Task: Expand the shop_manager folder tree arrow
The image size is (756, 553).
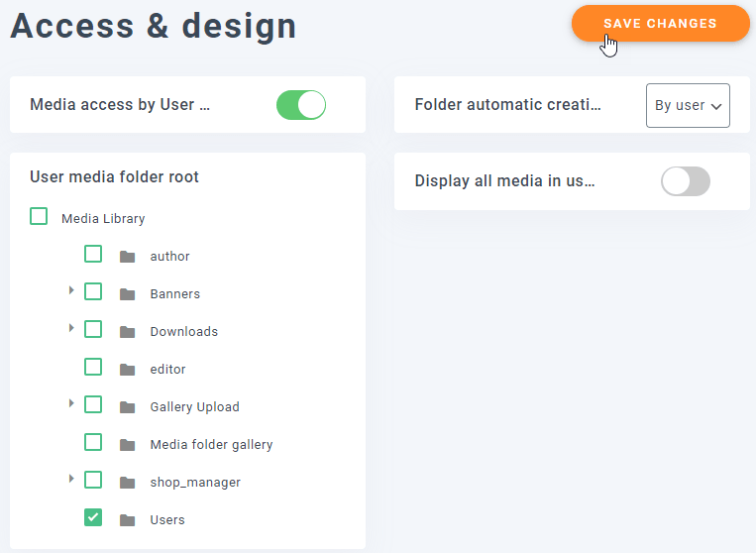Action: [x=71, y=479]
